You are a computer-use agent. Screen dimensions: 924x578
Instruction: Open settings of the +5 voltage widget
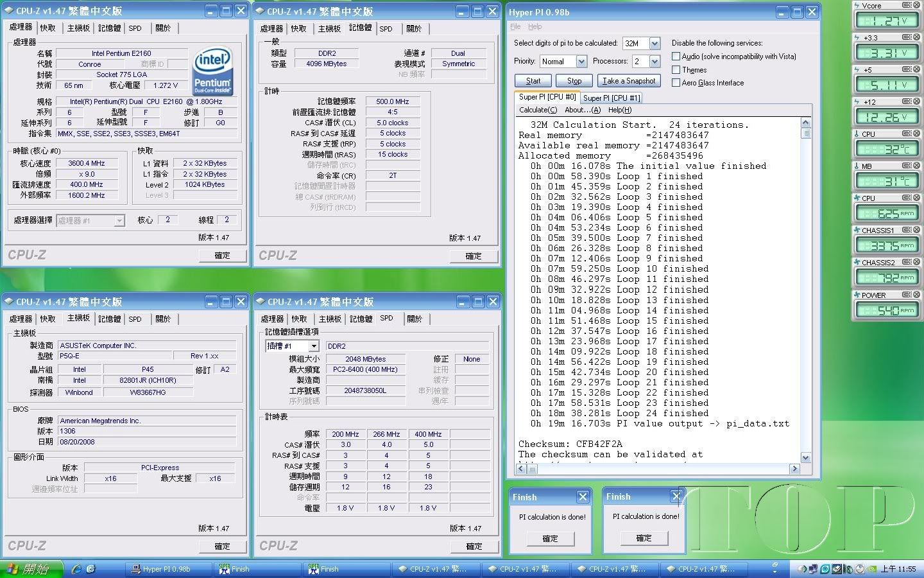907,69
